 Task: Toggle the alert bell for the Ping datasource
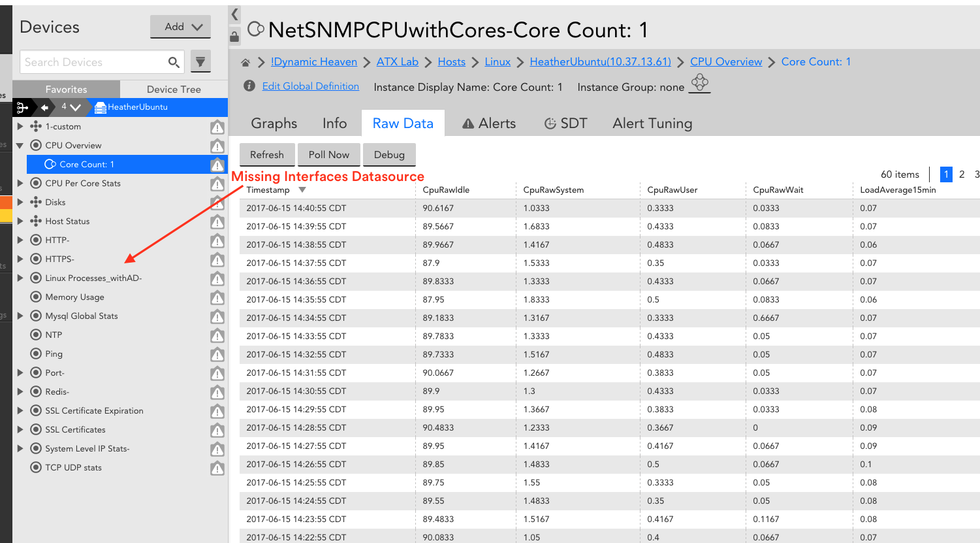(217, 355)
